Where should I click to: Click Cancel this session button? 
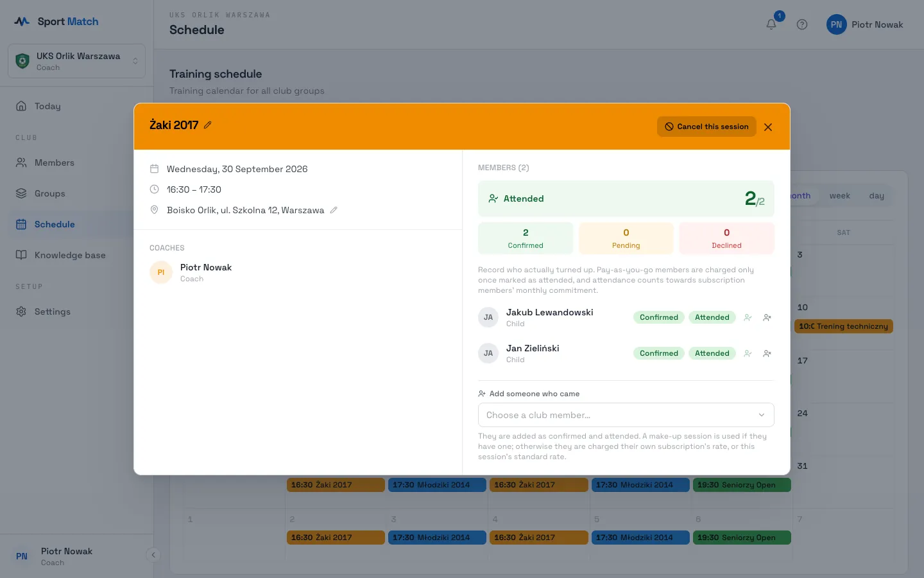706,127
